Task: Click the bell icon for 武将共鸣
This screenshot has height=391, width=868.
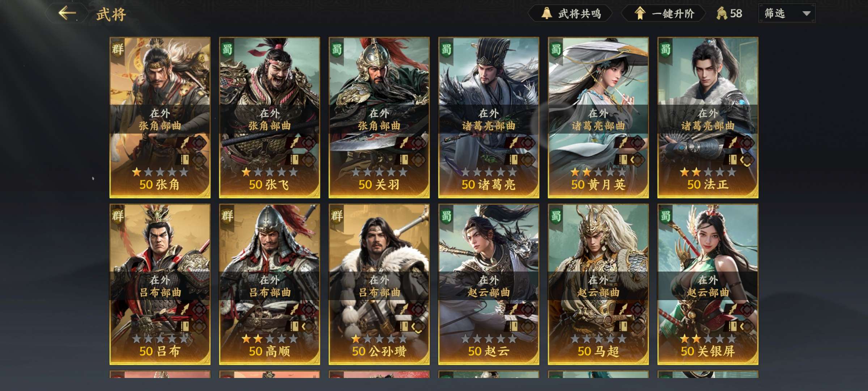Action: click(546, 13)
